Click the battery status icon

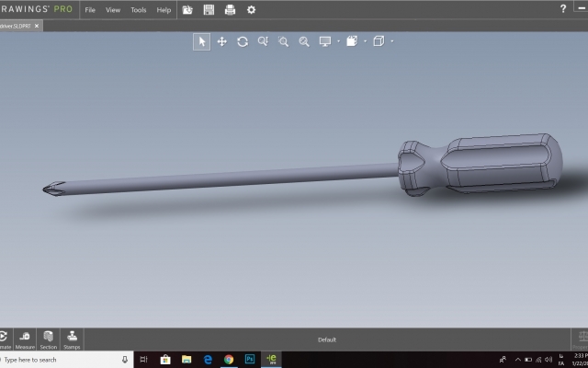tap(528, 360)
